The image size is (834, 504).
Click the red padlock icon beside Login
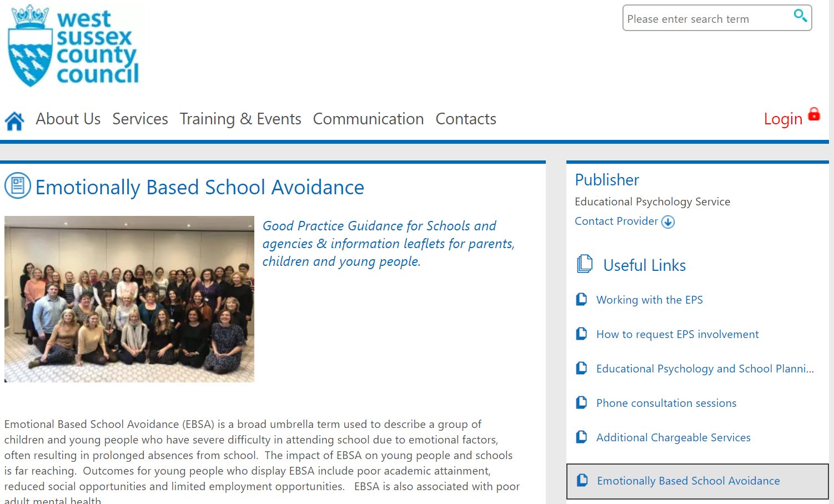coord(813,115)
